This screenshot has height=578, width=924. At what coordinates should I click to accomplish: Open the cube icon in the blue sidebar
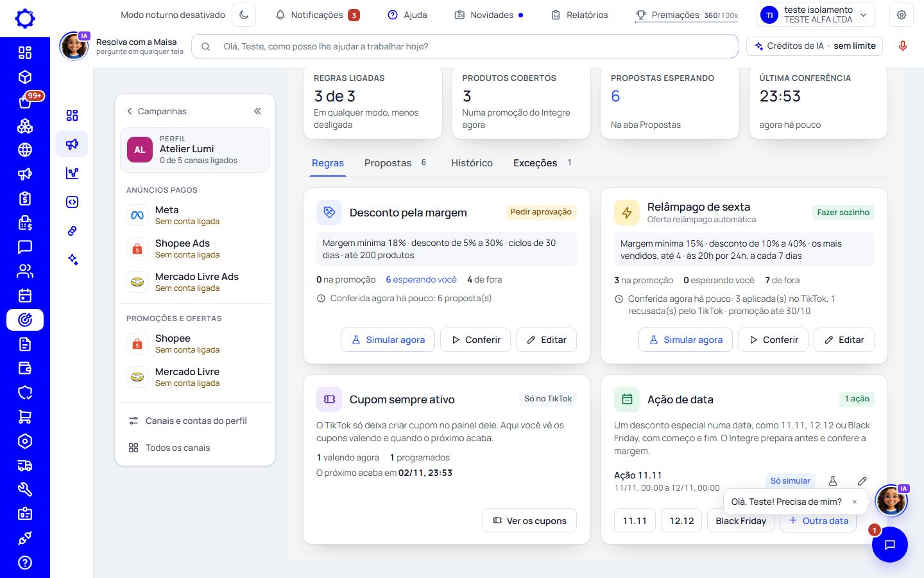point(25,77)
